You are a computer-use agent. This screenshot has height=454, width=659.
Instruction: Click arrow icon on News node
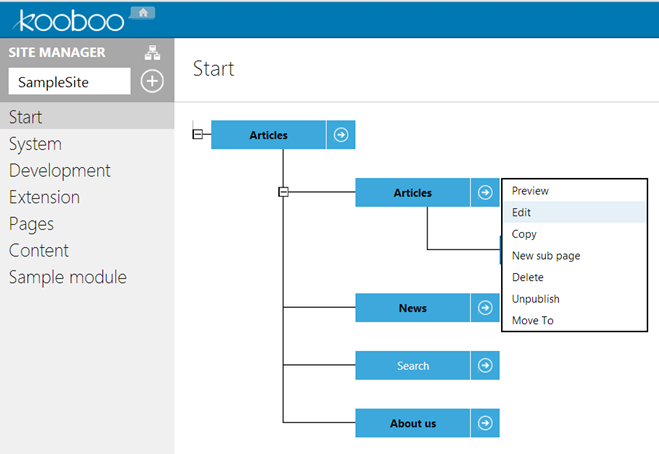(x=485, y=308)
